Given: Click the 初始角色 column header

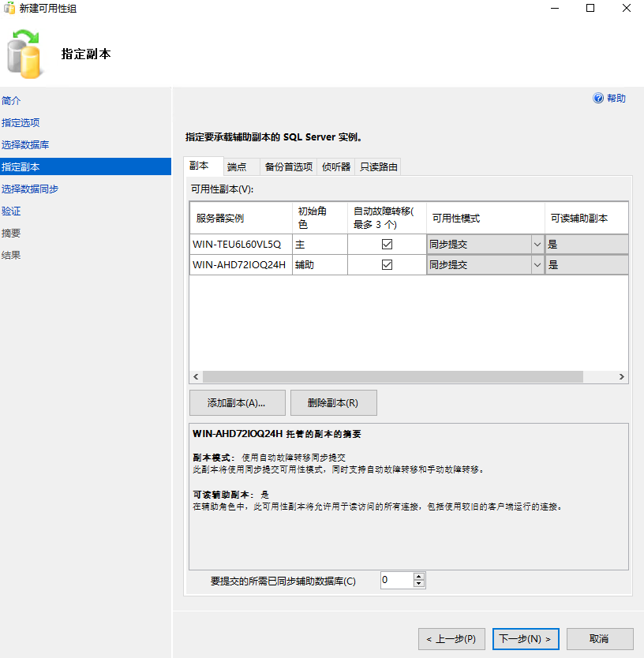Looking at the screenshot, I should (x=320, y=219).
